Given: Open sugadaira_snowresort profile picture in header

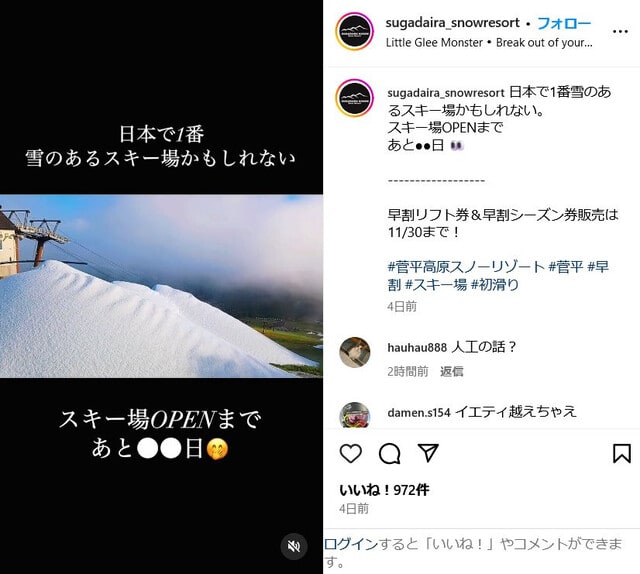Looking at the screenshot, I should click(x=355, y=31).
